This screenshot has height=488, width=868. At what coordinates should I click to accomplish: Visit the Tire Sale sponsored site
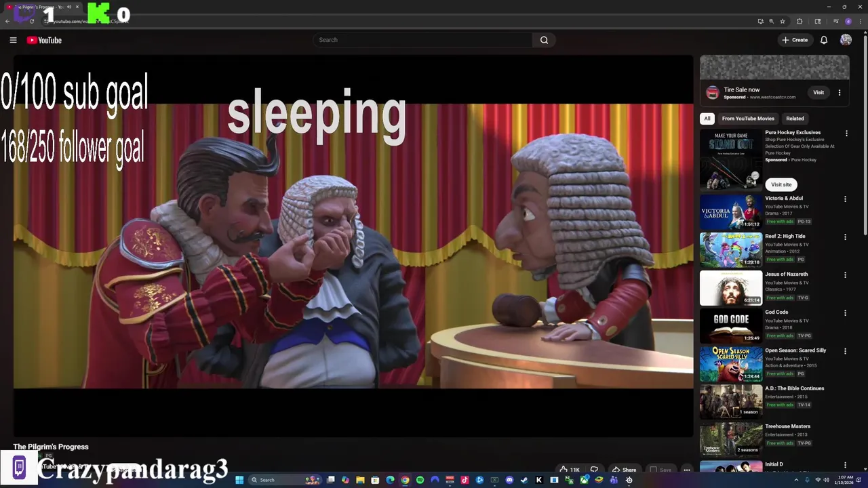click(x=818, y=93)
